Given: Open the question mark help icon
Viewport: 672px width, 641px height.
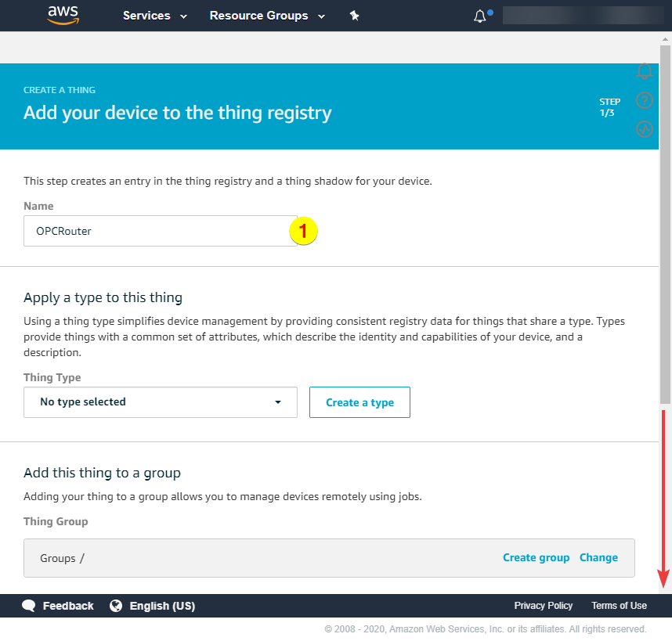Looking at the screenshot, I should 645,100.
